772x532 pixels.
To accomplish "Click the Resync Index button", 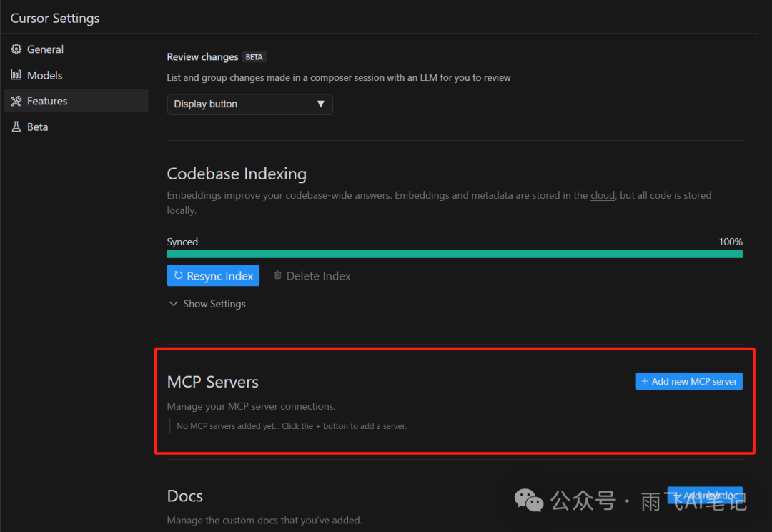I will tap(213, 276).
